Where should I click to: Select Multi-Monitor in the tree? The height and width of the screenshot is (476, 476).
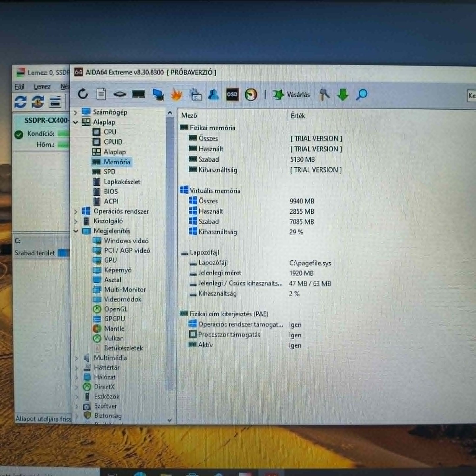tap(125, 290)
